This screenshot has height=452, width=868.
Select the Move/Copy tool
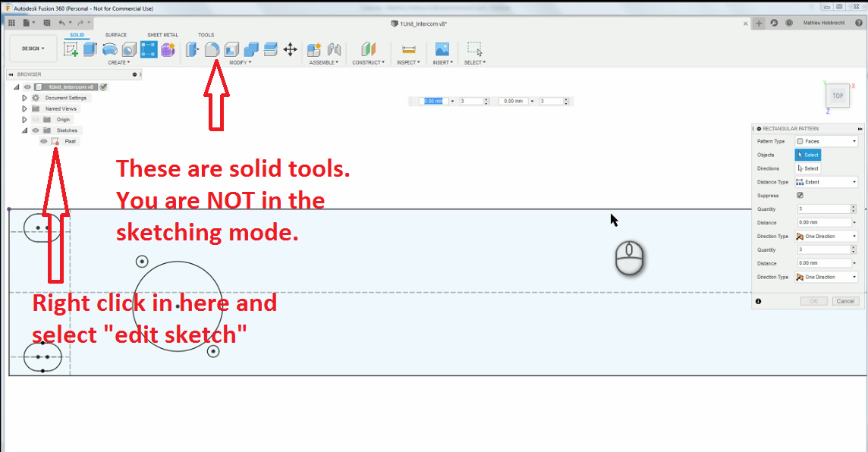click(290, 50)
